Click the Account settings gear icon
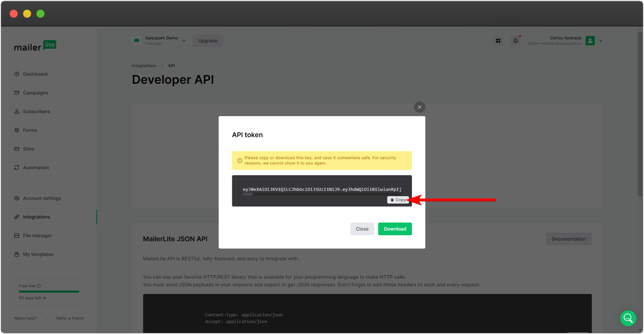 pyautogui.click(x=17, y=198)
